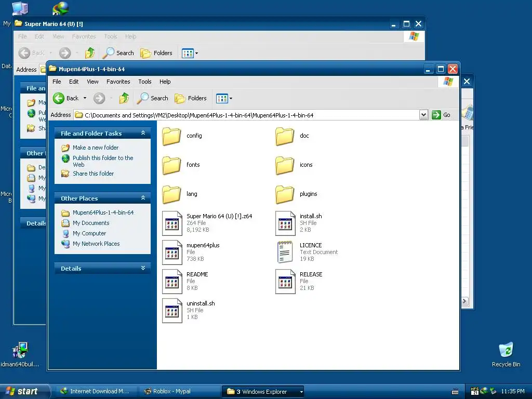Open the address bar dropdown
The height and width of the screenshot is (399, 532).
[423, 115]
